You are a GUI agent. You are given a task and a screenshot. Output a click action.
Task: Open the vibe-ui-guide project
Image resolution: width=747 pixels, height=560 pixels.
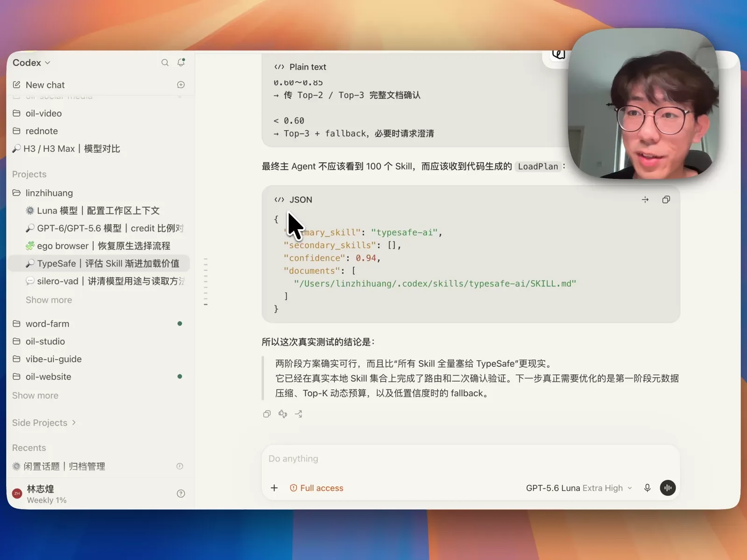click(x=98, y=359)
